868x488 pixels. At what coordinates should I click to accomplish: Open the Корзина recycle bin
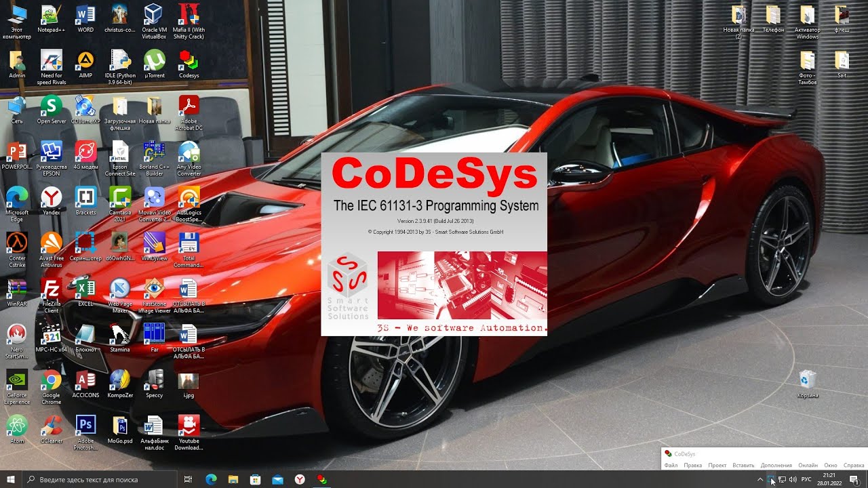tap(808, 384)
